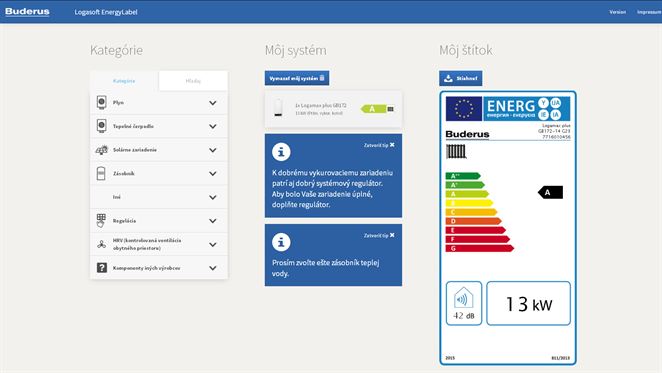
Task: Click the 1x Logamax plus GB172 entry text
Action: pos(321,105)
